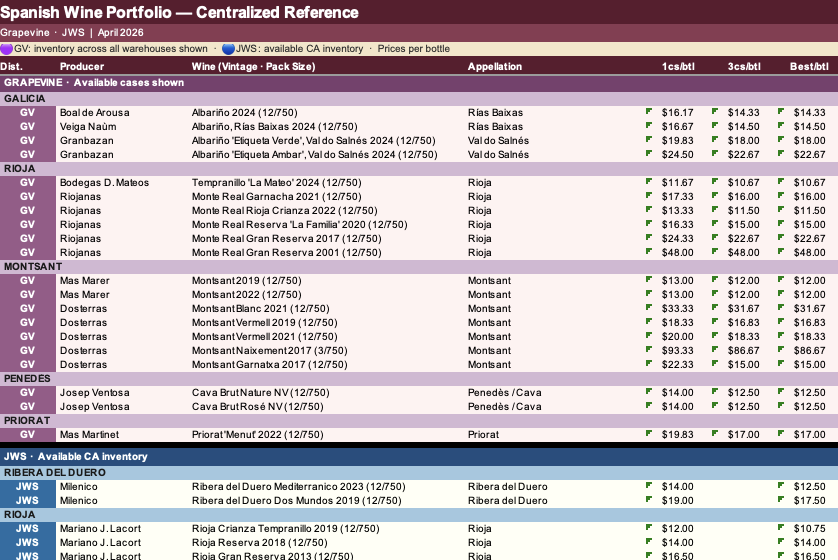
Task: Click the 'Montsant Garnatxa 2017 (12/750)' cell
Action: point(269,364)
